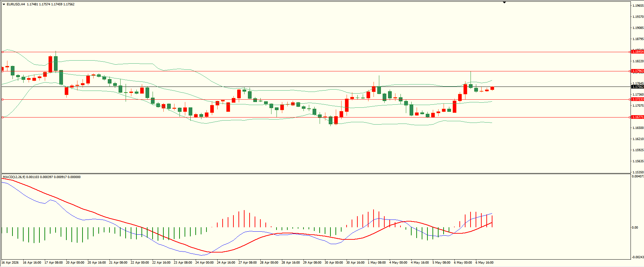Click the 20 Apr 00:00 time label
Image resolution: width=644 pixels, height=267 pixels.
pyautogui.click(x=75, y=263)
